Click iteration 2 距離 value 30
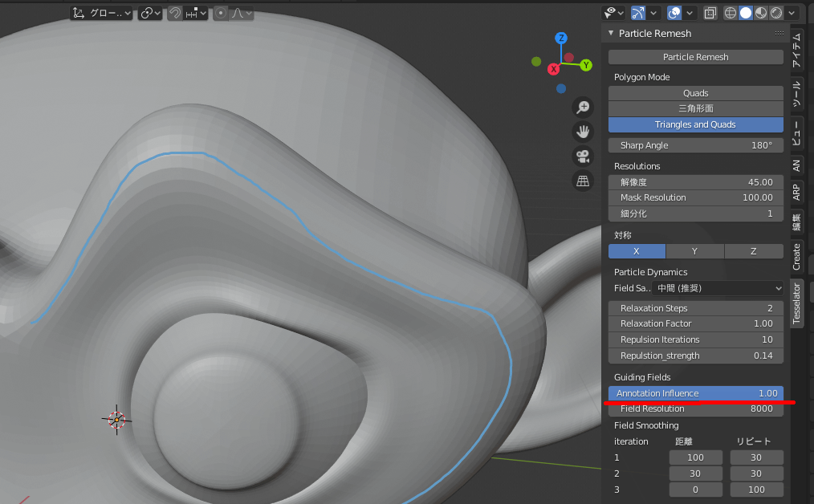 pos(696,474)
